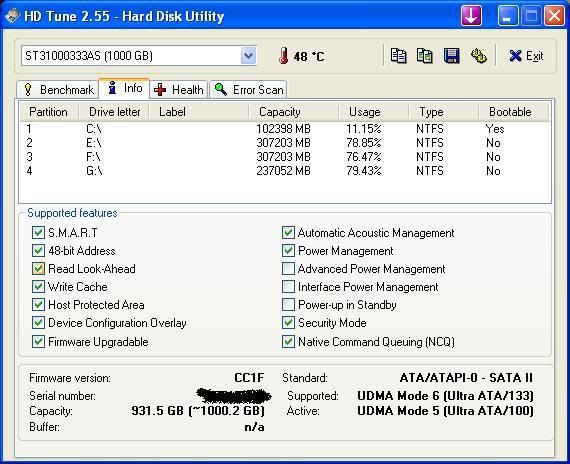Click the Bootable column header
The height and width of the screenshot is (464, 570).
coord(513,112)
